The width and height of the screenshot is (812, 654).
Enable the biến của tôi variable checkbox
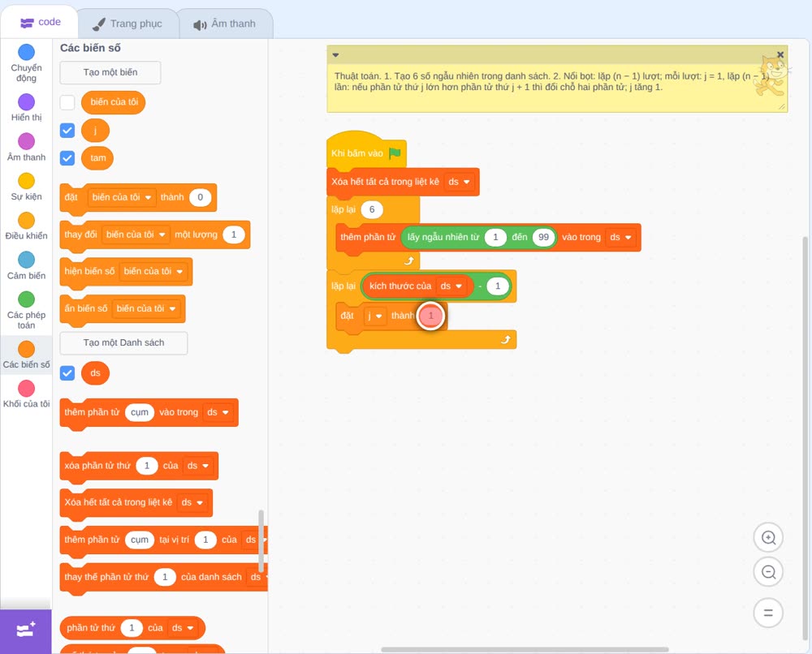click(x=67, y=102)
